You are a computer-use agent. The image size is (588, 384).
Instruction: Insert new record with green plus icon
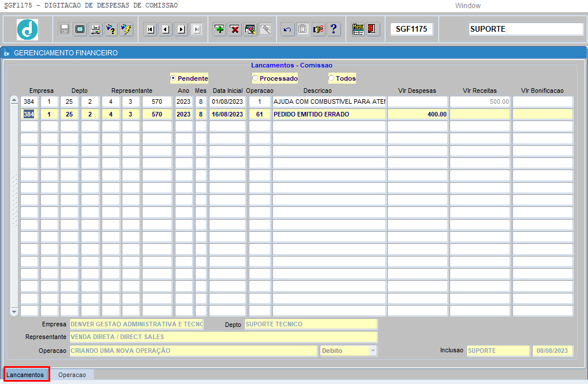click(219, 29)
